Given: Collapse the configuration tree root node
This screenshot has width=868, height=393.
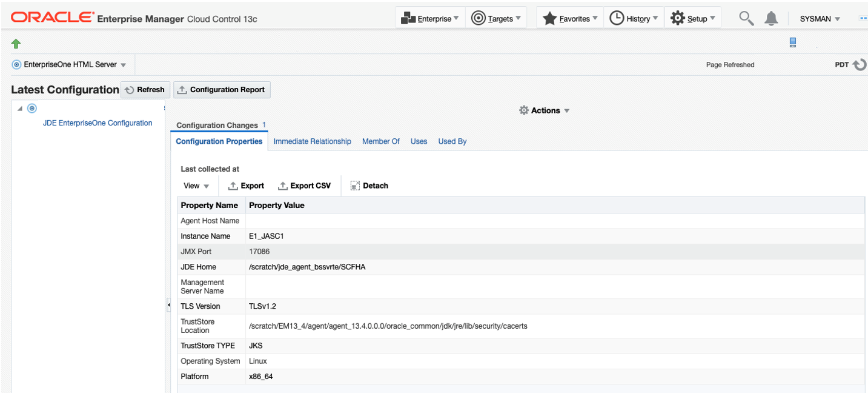Looking at the screenshot, I should [20, 109].
